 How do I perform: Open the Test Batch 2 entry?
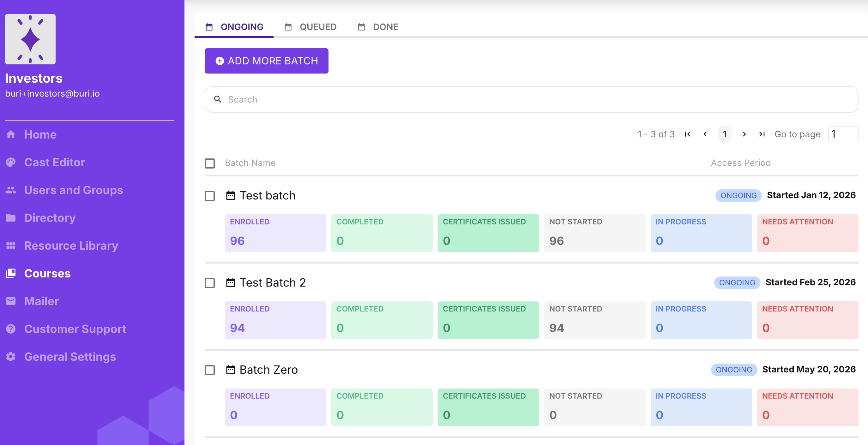pos(273,283)
